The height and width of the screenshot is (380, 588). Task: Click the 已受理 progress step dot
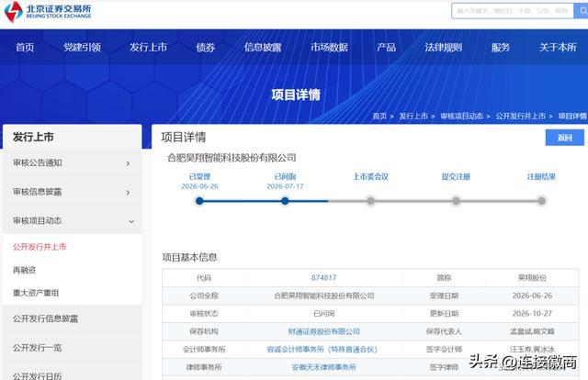click(199, 201)
